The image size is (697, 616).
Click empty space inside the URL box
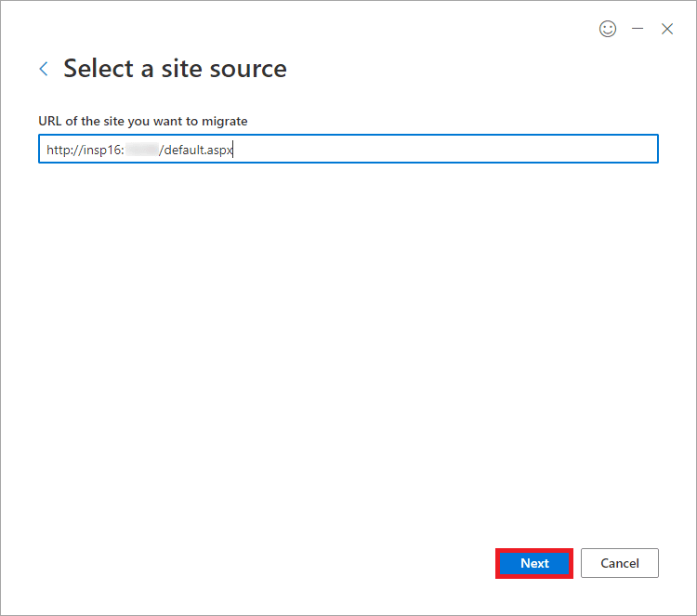(444, 149)
